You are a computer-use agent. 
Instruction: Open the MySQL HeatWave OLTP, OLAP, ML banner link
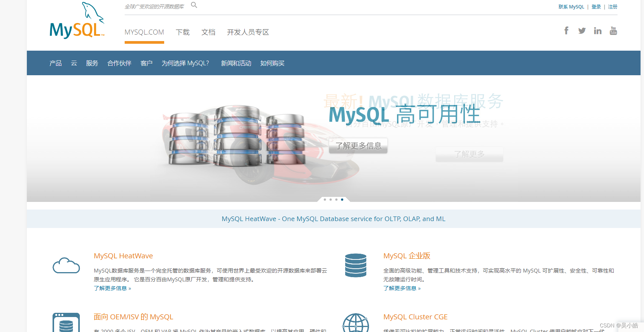[334, 219]
